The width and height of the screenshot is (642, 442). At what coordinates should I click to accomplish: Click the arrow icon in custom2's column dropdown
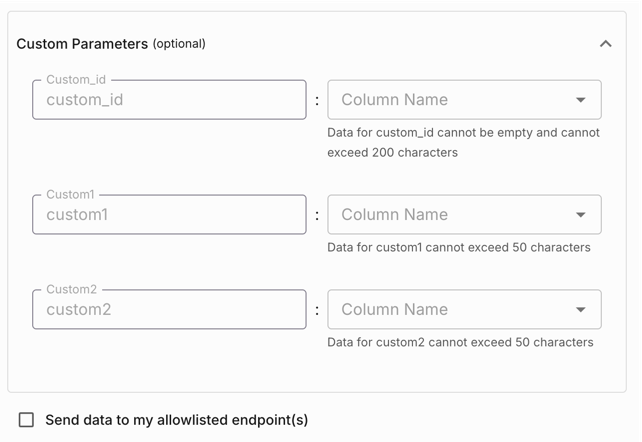click(581, 310)
